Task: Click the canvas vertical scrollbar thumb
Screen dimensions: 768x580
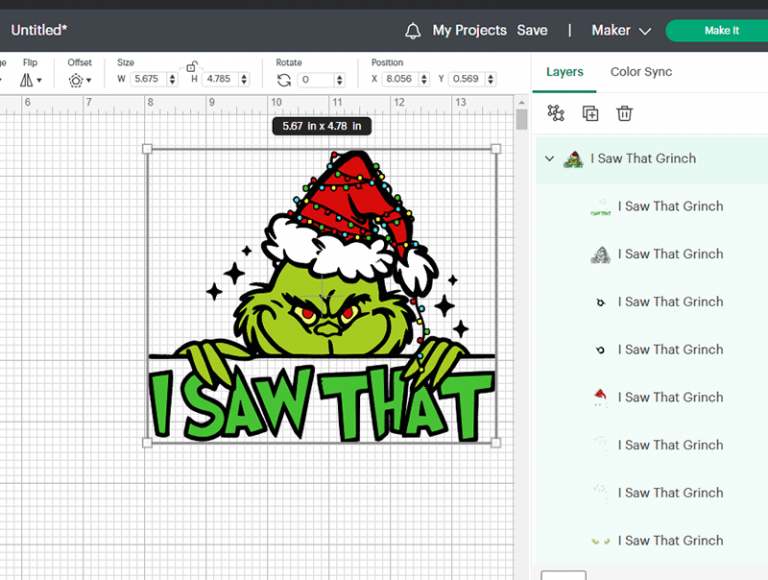Action: [x=521, y=120]
